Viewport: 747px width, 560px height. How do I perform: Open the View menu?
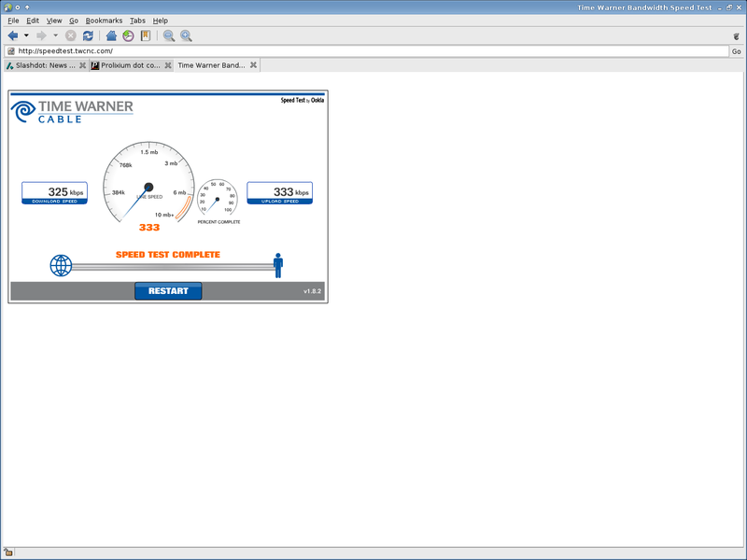click(x=54, y=21)
